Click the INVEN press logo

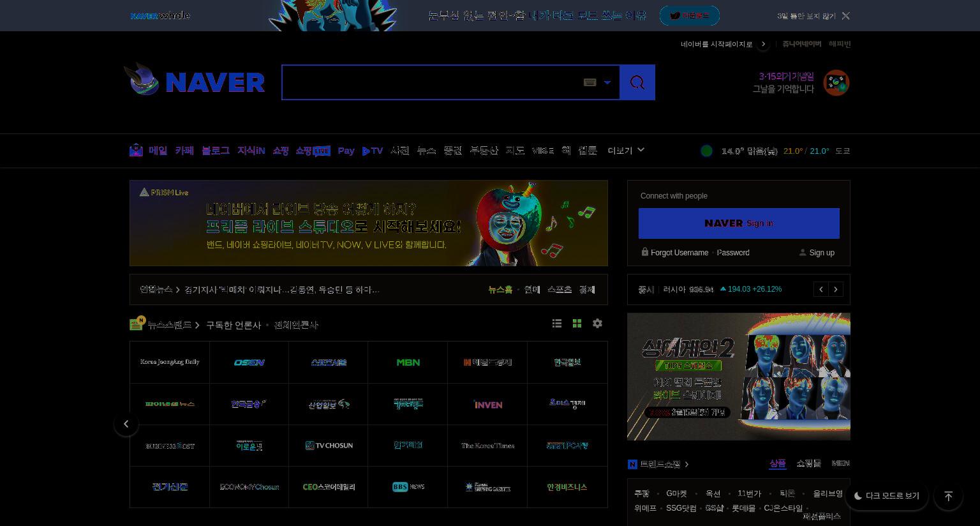coord(488,404)
